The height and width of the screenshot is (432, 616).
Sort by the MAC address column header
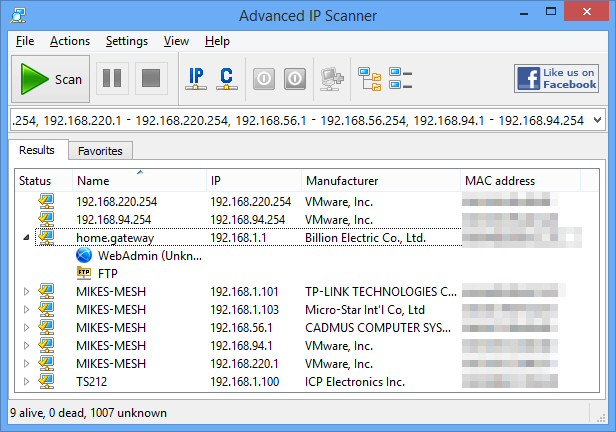[520, 181]
